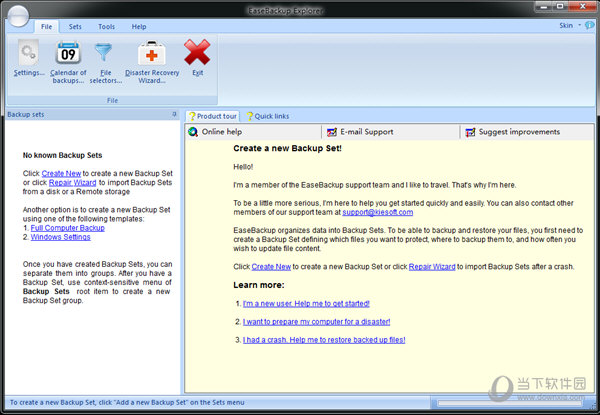Open "prepare my computer for a disaster" link

tap(316, 322)
